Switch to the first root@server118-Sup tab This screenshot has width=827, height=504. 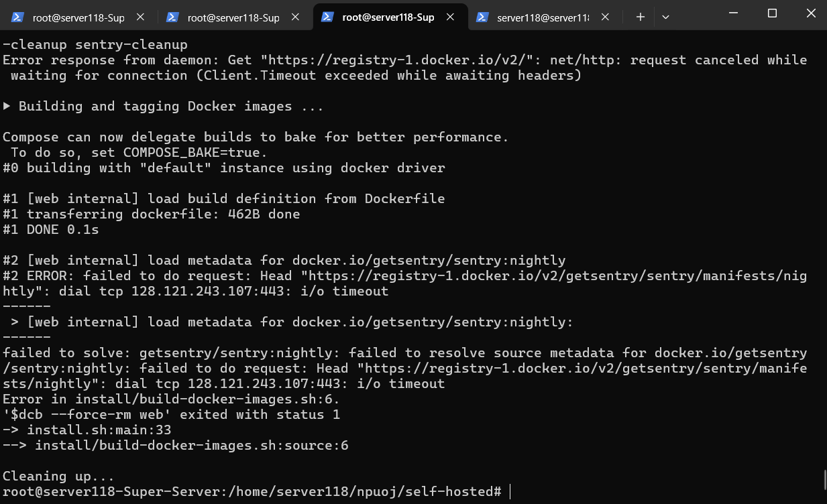(x=78, y=18)
